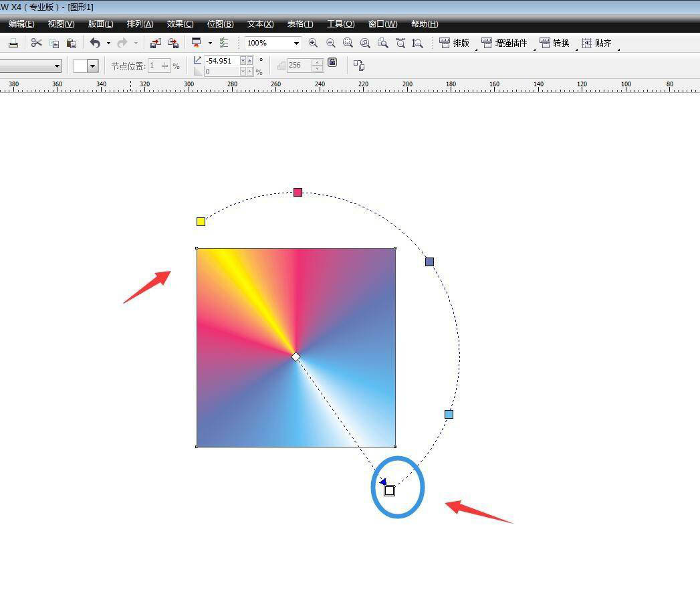Click the gradient angle input field
The image size is (700, 600).
(221, 60)
